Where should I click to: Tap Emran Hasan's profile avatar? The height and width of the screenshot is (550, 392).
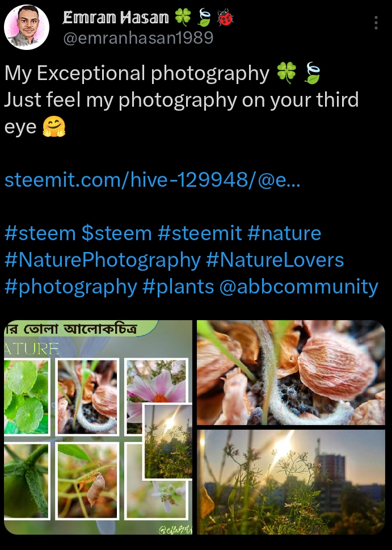[27, 27]
